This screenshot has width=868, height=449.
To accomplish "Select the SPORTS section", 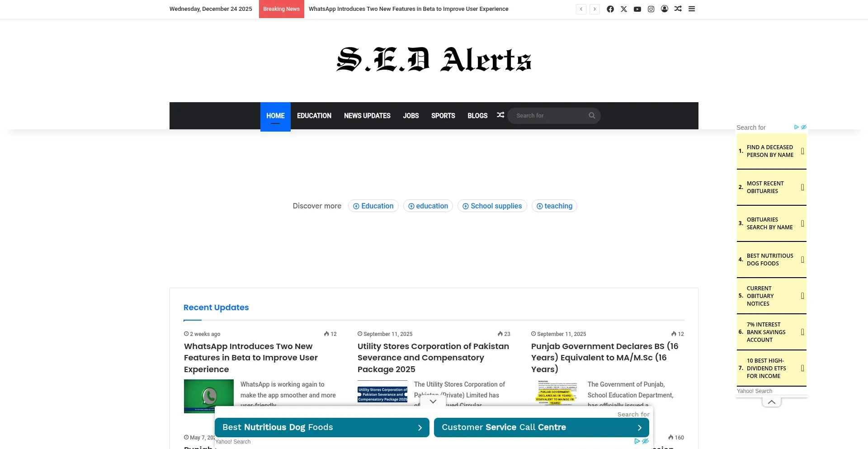I will point(443,115).
